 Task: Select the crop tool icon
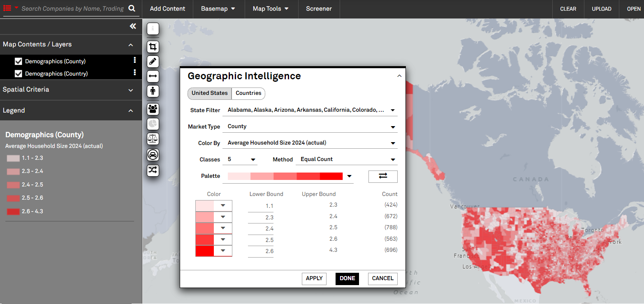(153, 46)
